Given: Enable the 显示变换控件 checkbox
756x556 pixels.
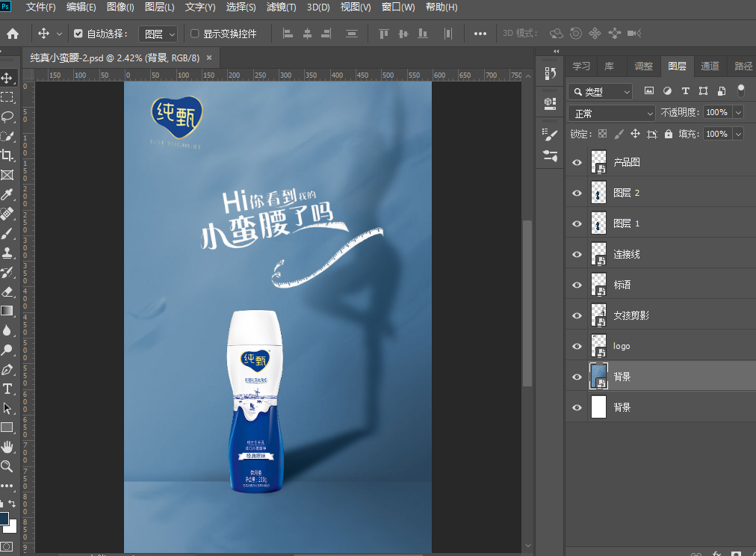Looking at the screenshot, I should (x=195, y=34).
